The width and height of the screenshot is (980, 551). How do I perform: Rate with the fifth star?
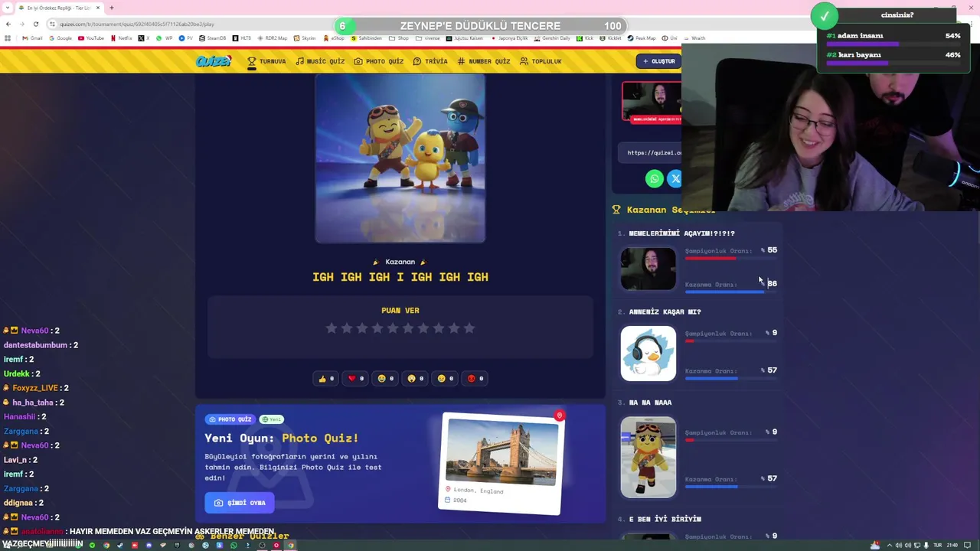click(x=393, y=328)
